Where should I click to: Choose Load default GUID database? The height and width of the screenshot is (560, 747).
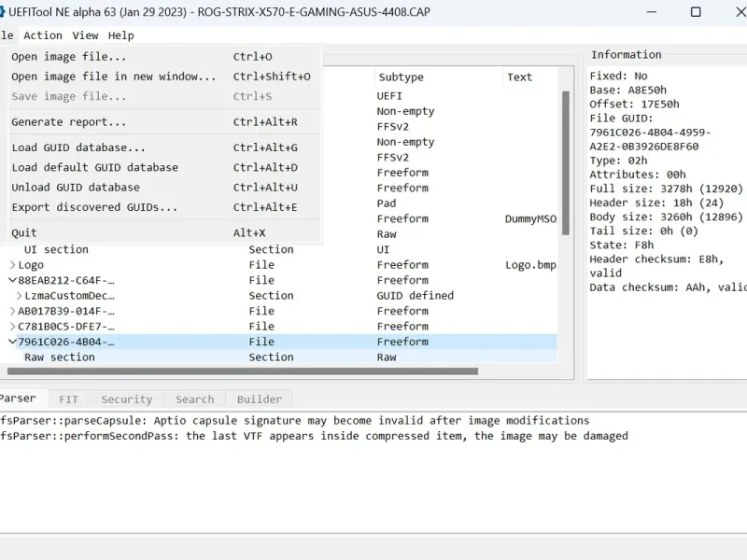pyautogui.click(x=165, y=168)
